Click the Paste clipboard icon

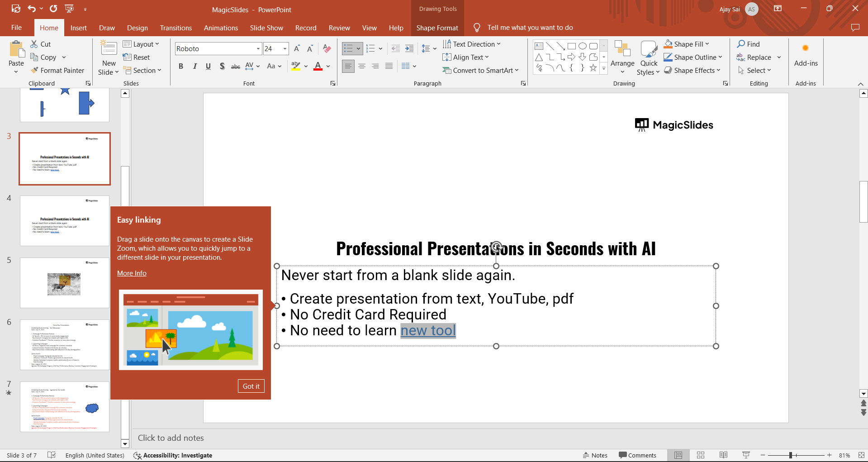click(x=16, y=49)
